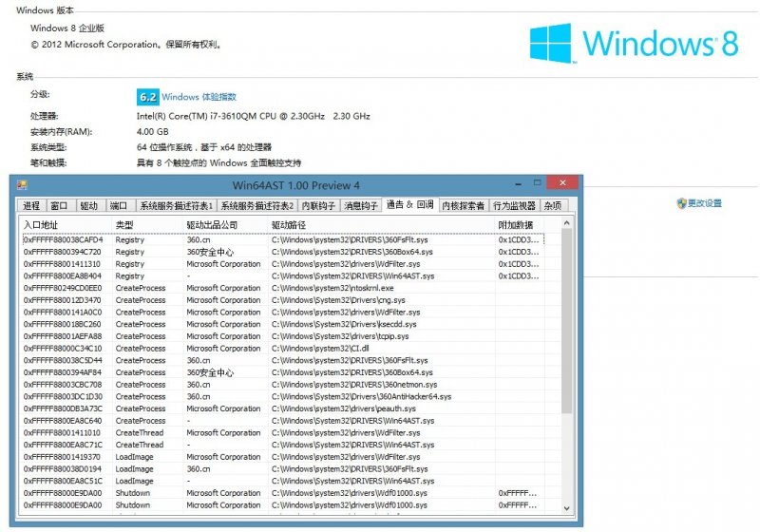Click the Win64AST application icon in title bar
Viewport: 760px width, 532px height.
[x=22, y=185]
